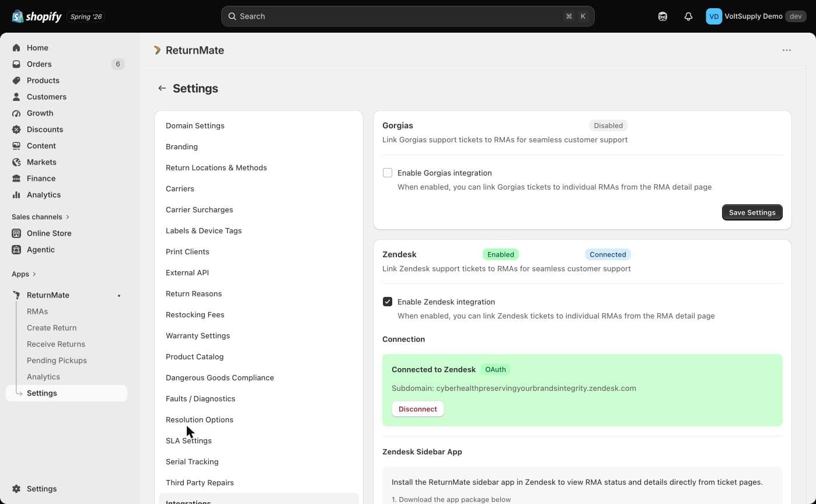Open ReturnMate Analytics page
Image resolution: width=816 pixels, height=504 pixels.
tap(43, 377)
